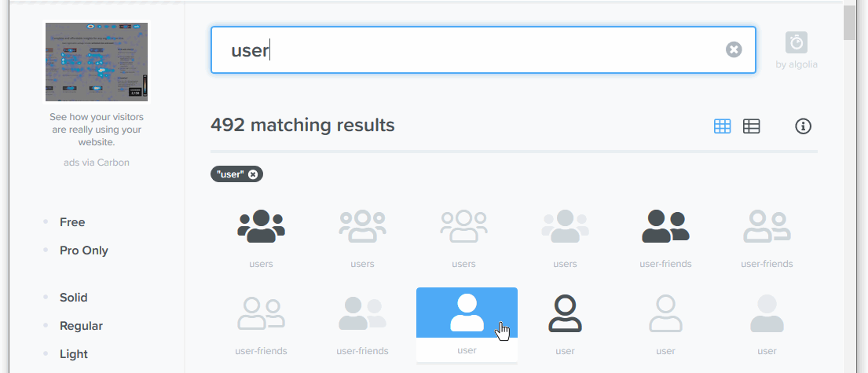Filter by Solid style

pos(74,298)
